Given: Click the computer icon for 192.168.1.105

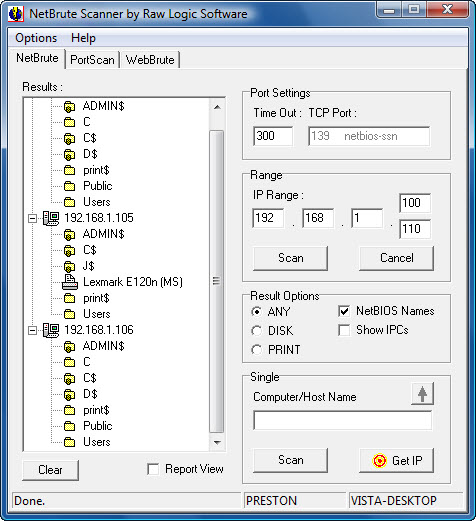Looking at the screenshot, I should point(51,218).
